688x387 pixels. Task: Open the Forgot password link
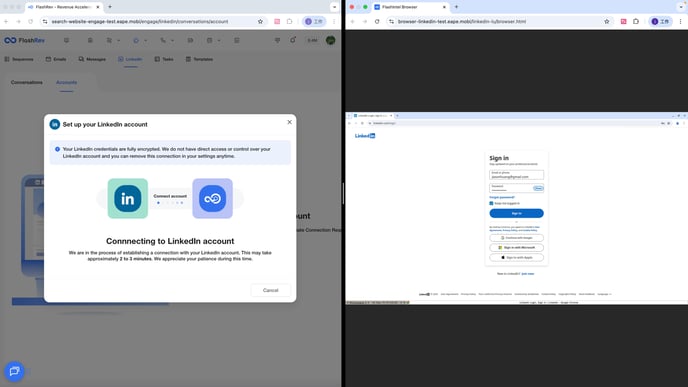pos(502,197)
